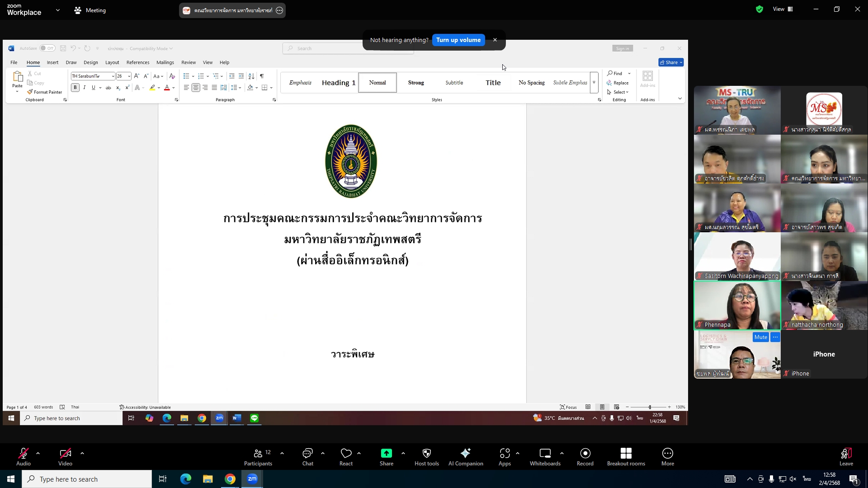The width and height of the screenshot is (868, 488).
Task: Select the Phennapa video thumbnail
Action: (x=737, y=305)
